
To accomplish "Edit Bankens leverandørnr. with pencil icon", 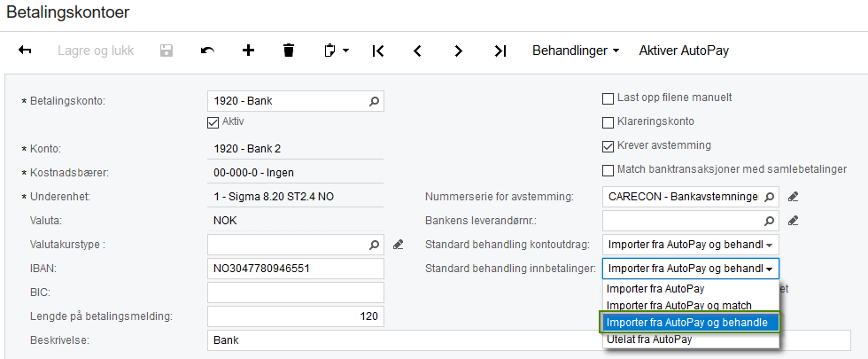I will tap(794, 221).
